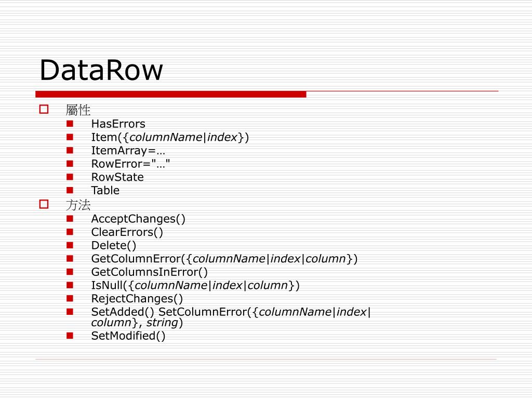
Task: Click the red bullet next to HasErrors
Action: tap(70, 124)
